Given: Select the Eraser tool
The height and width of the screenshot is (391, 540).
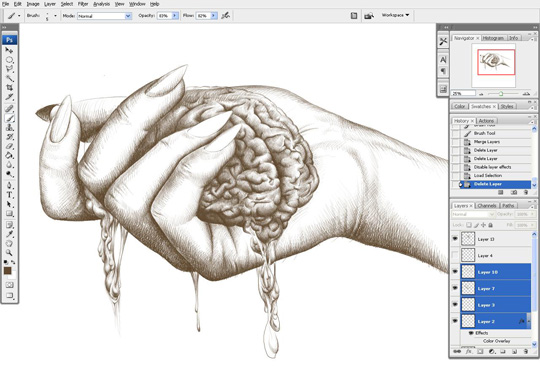Looking at the screenshot, I should [9, 146].
